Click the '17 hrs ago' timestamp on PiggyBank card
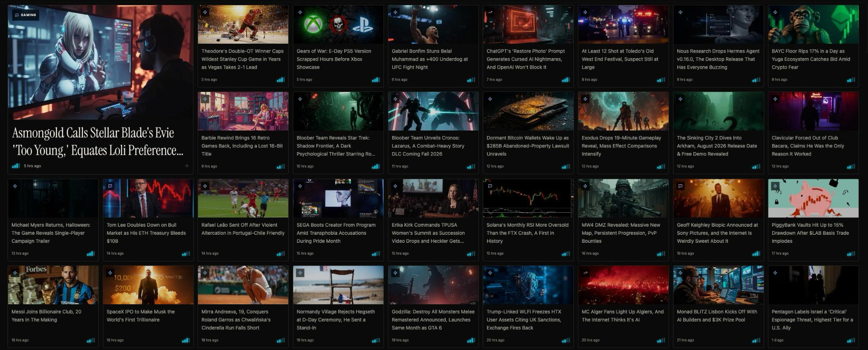This screenshot has height=350, width=868. [x=780, y=254]
